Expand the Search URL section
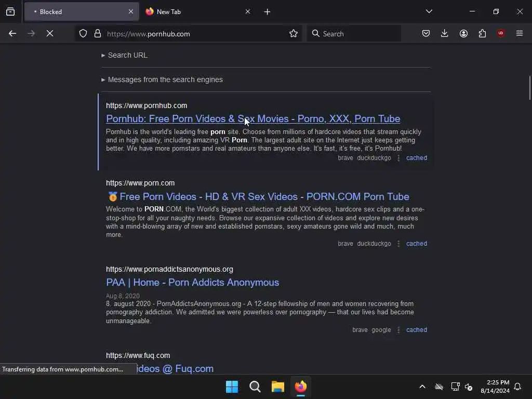The image size is (532, 399). tap(125, 55)
